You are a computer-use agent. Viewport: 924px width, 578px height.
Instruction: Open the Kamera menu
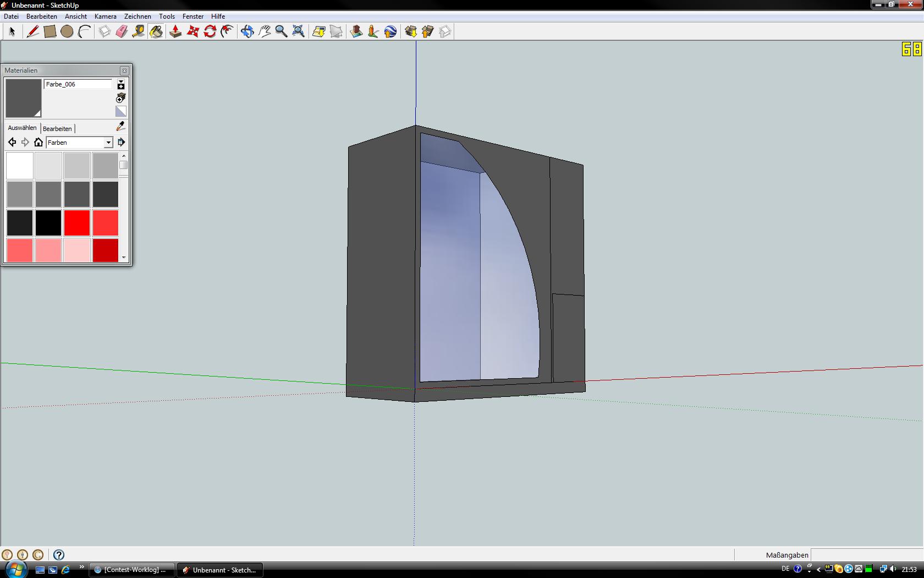(105, 17)
